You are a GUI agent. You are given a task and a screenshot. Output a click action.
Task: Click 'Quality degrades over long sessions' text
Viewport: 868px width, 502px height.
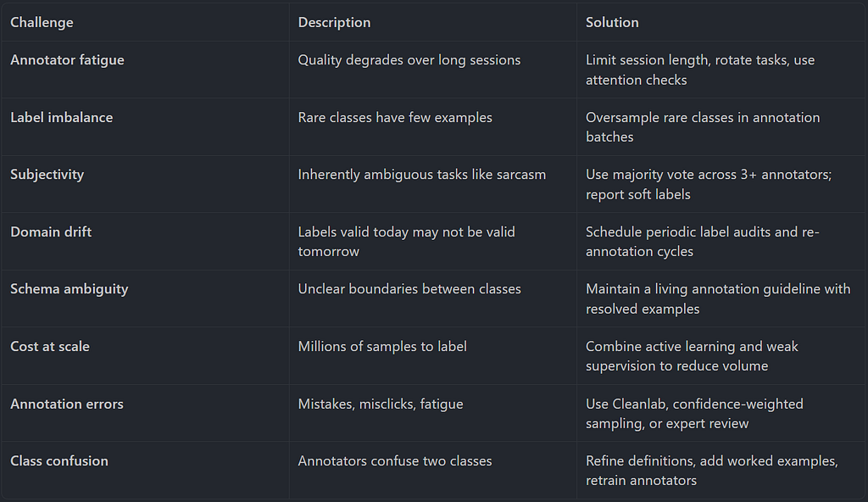click(x=409, y=60)
